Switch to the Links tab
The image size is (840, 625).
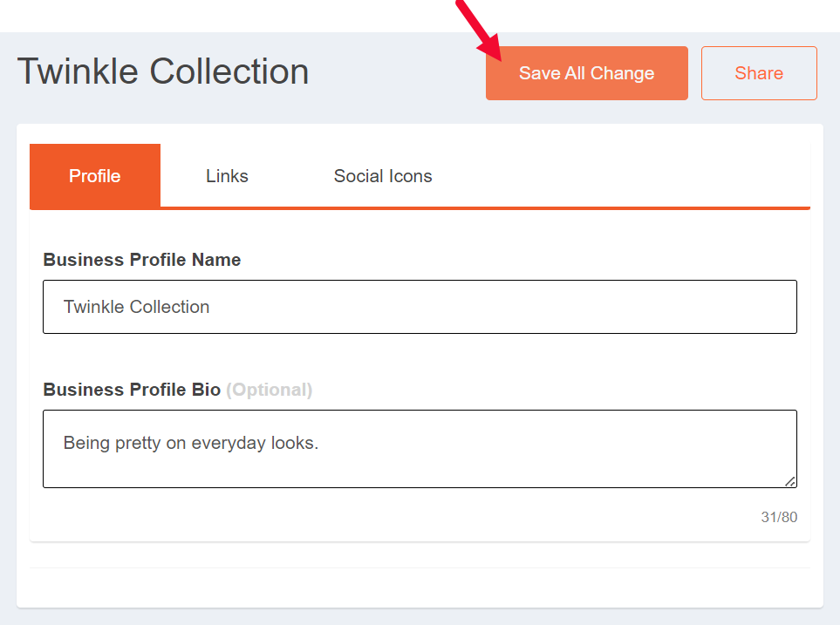coord(227,176)
